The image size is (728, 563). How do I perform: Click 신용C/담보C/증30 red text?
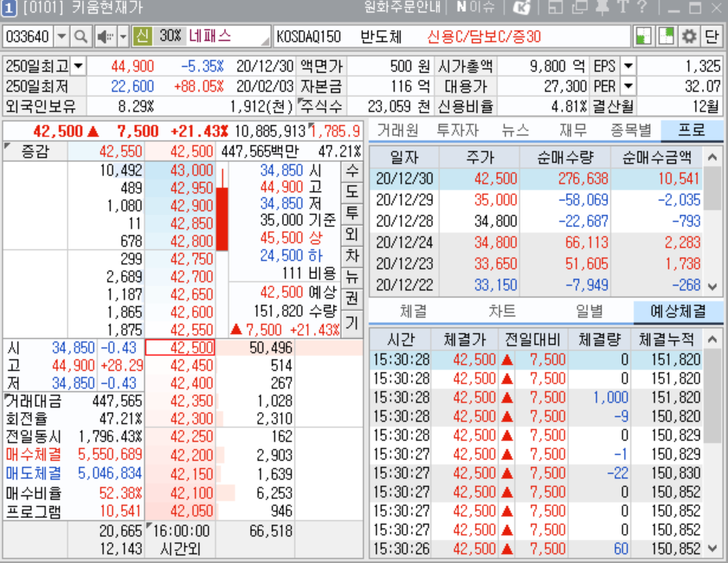[483, 37]
